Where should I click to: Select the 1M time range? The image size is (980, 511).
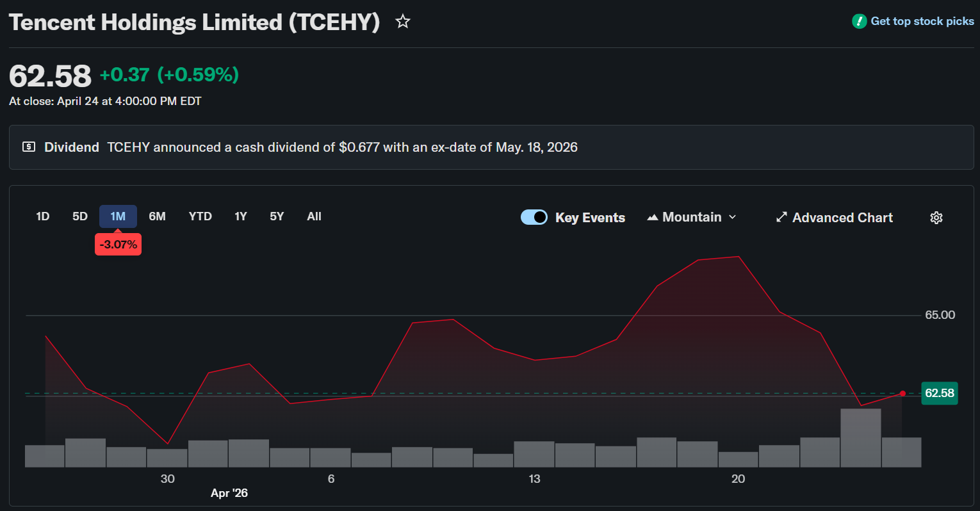pyautogui.click(x=118, y=216)
